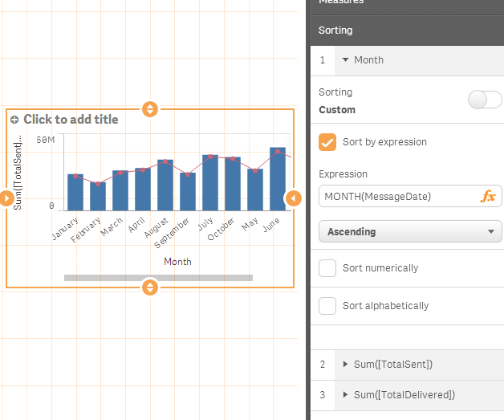Click the top resize handle of chart
This screenshot has width=504, height=420.
pos(150,109)
